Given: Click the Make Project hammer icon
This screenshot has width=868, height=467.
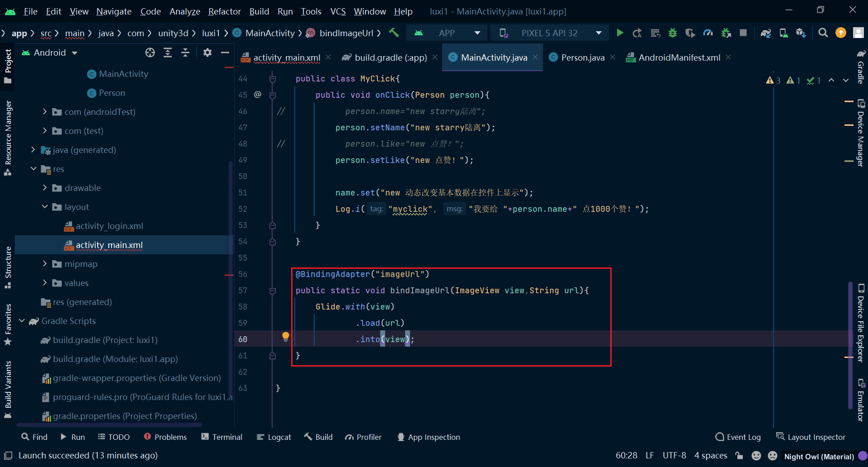Looking at the screenshot, I should click(394, 33).
